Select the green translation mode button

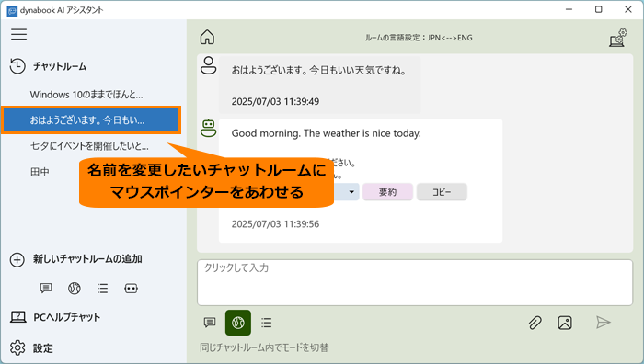(238, 323)
